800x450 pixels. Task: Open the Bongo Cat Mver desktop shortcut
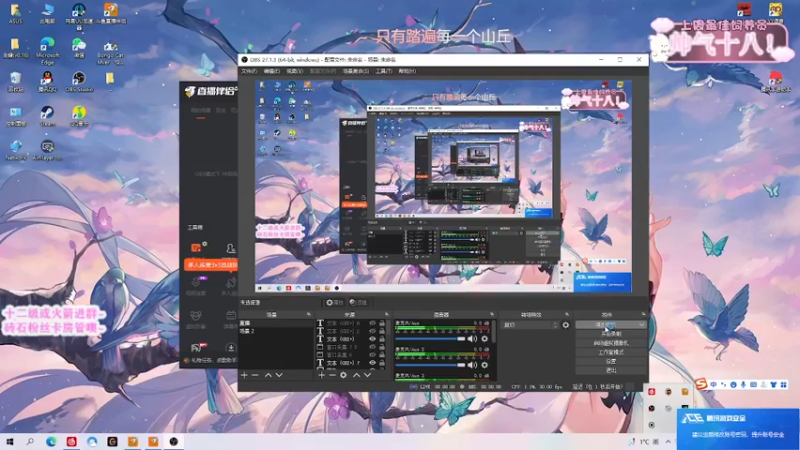click(x=110, y=53)
